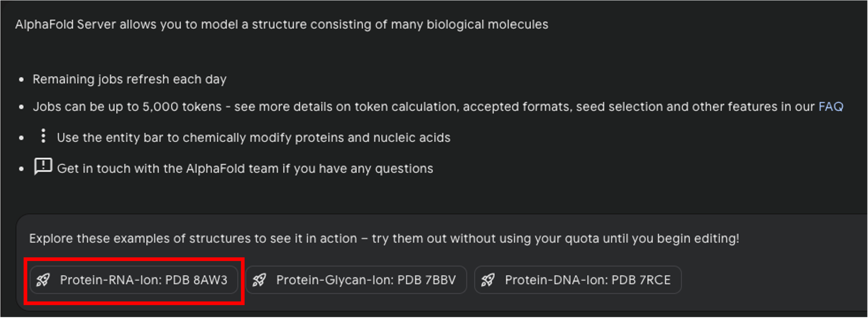Click bullet dot before 'Jobs can be'

tap(22, 107)
